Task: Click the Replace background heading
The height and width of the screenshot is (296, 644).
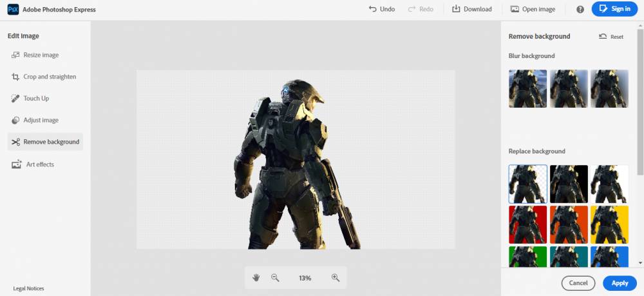Action: tap(537, 152)
